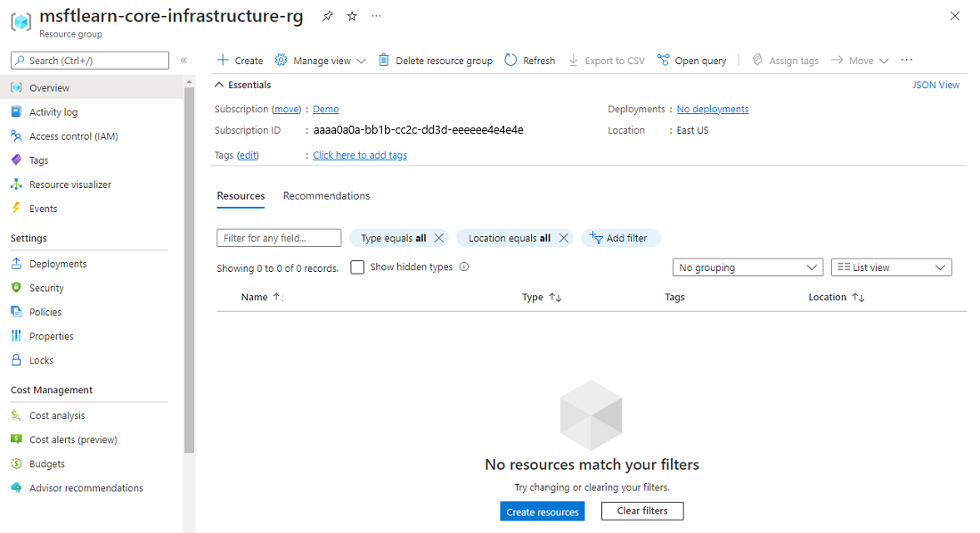Open the No grouping dropdown
This screenshot has height=533, width=980.
click(748, 267)
